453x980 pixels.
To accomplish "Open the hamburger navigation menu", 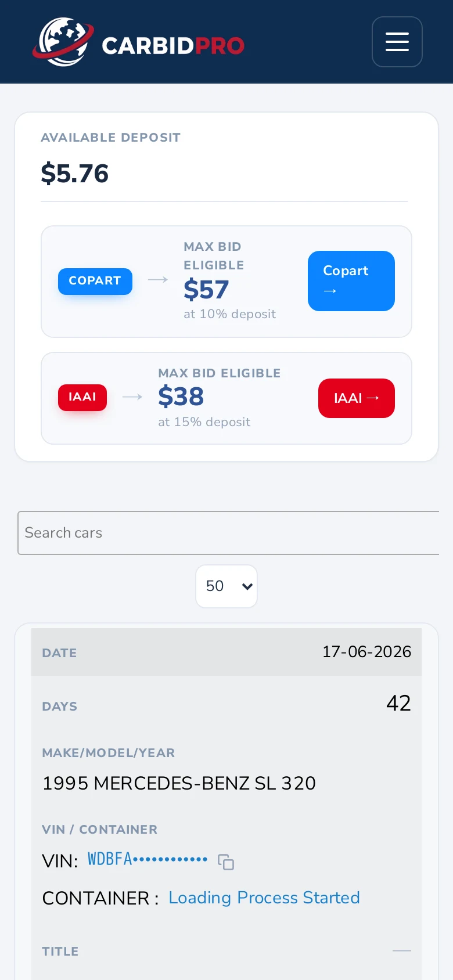I will 397,42.
